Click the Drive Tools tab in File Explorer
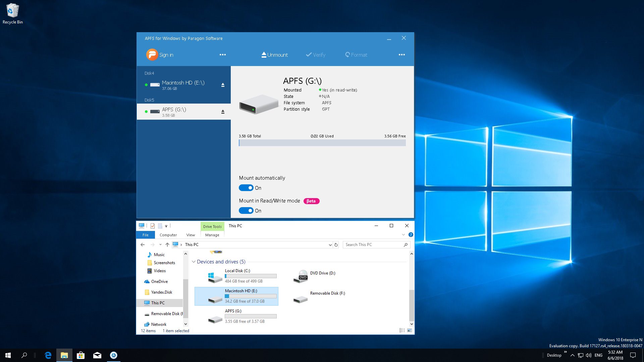 point(212,226)
